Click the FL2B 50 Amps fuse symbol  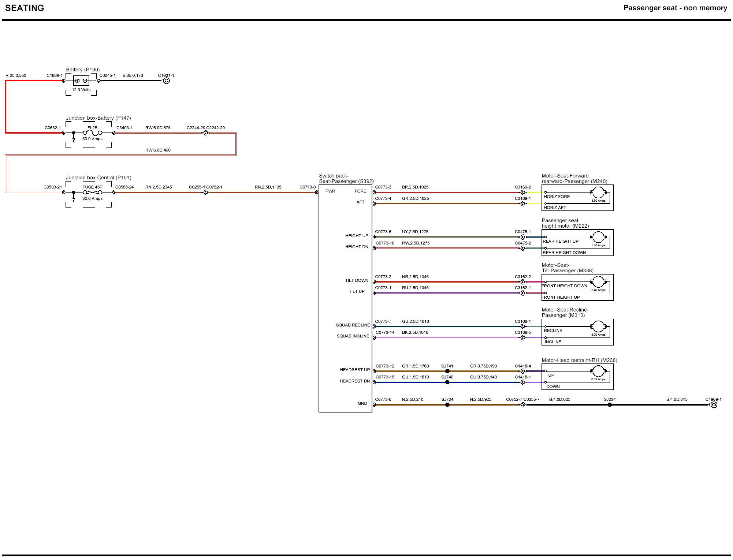pyautogui.click(x=92, y=133)
